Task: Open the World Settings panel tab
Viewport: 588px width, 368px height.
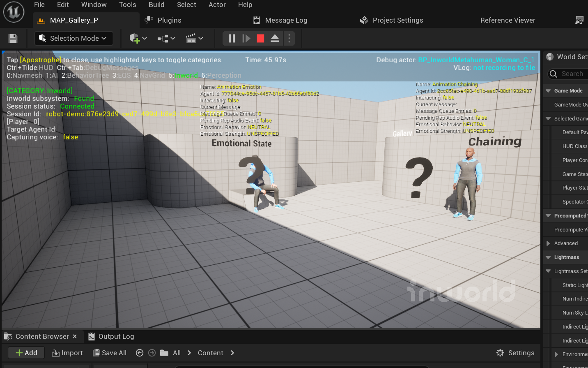Action: click(x=567, y=57)
